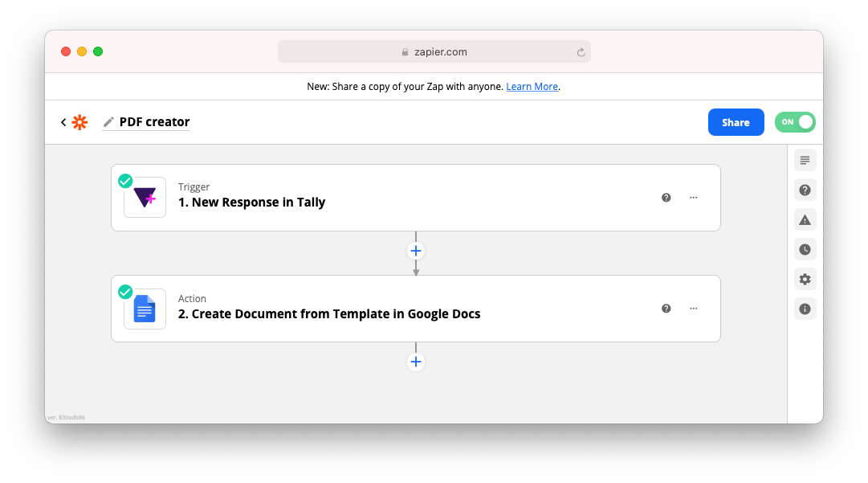Add a step after the Google Docs action
This screenshot has height=483, width=868.
click(x=416, y=362)
